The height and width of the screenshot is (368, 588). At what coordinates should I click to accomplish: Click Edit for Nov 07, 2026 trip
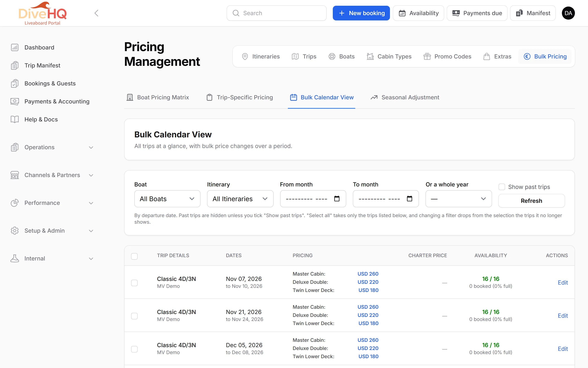point(563,283)
